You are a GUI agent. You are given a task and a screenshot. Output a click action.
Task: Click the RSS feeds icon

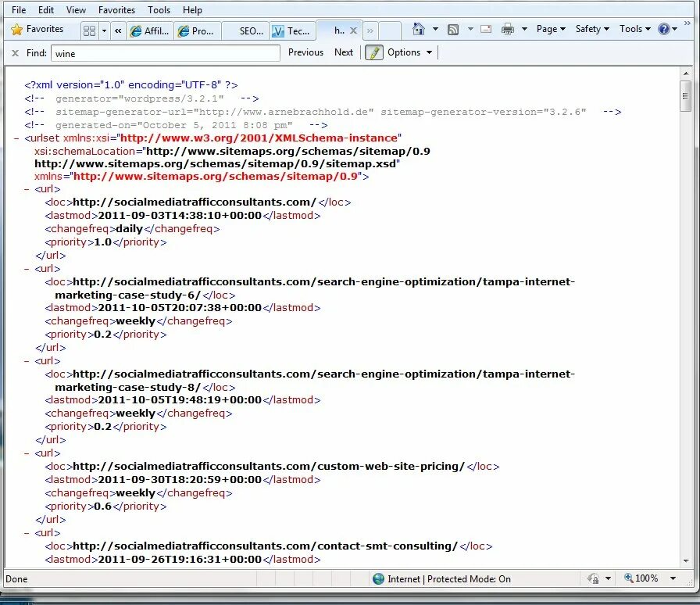(x=453, y=30)
